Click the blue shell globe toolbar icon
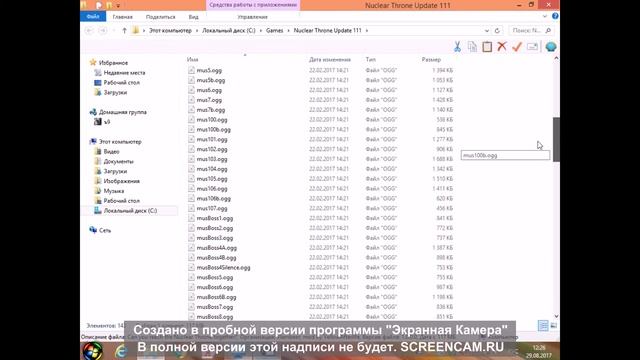This screenshot has height=360, width=640. tap(551, 47)
